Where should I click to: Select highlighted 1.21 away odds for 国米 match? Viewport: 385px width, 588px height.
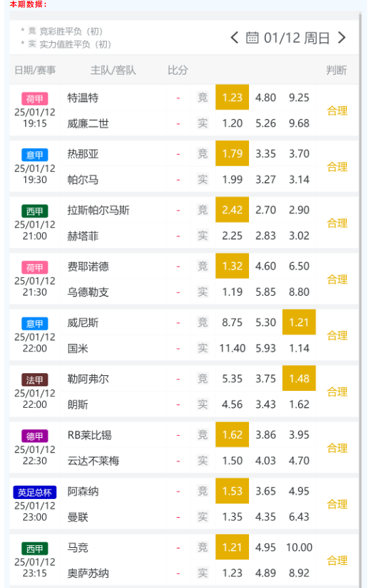click(299, 322)
